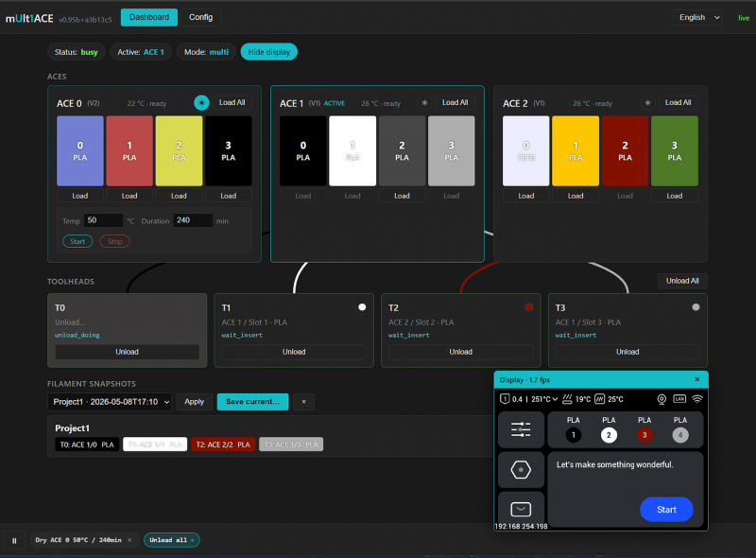The height and width of the screenshot is (558, 756).
Task: Delete the selected filament snapshot
Action: click(303, 402)
